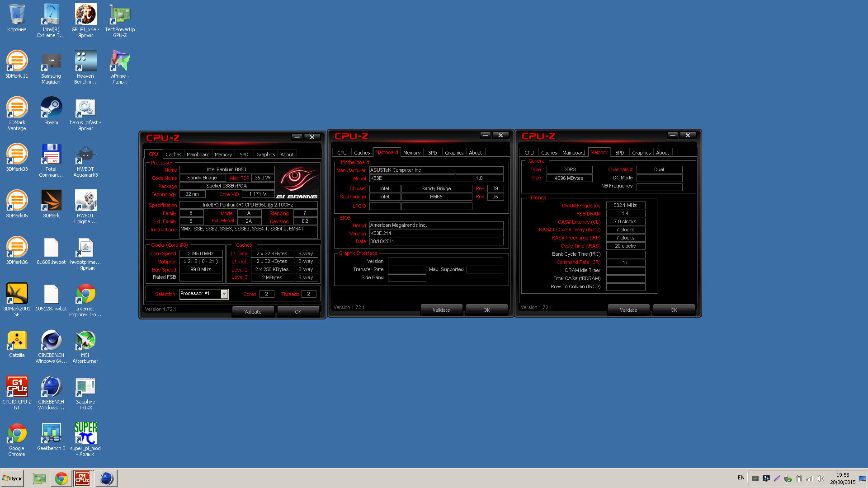Viewport: 868px width, 488px height.
Task: Open Geekbench 3 desktop icon
Action: 51,437
